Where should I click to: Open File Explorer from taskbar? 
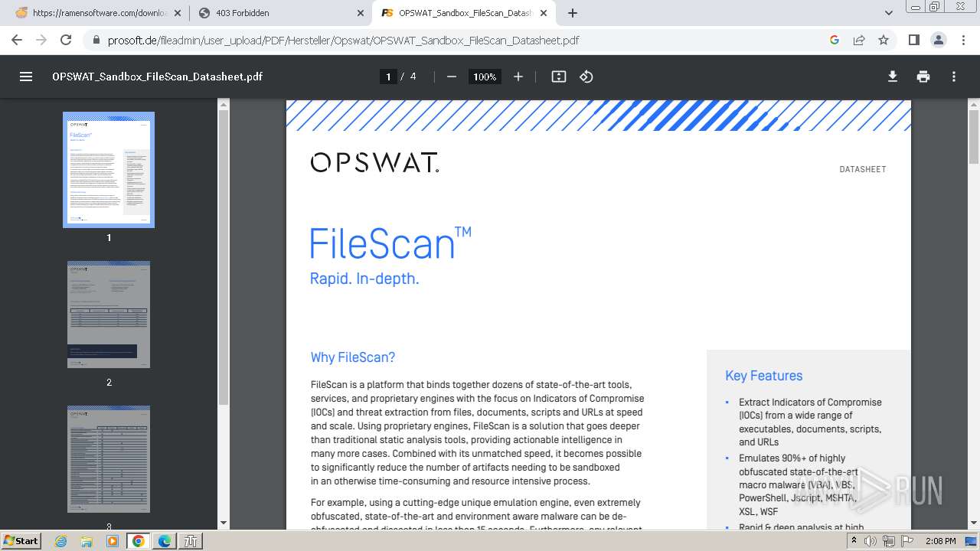pos(87,540)
